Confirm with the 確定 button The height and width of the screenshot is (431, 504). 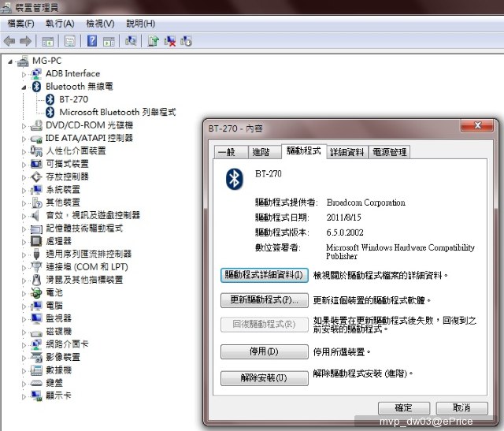[404, 408]
